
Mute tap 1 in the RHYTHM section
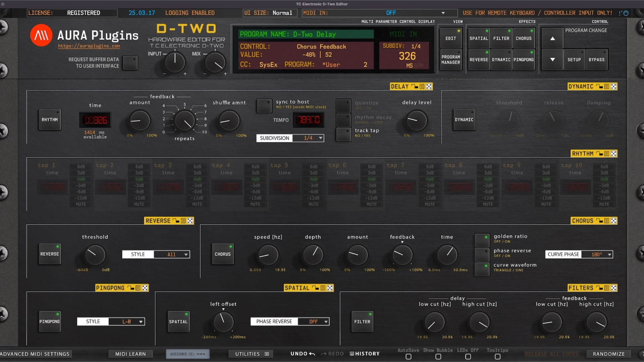tap(81, 204)
